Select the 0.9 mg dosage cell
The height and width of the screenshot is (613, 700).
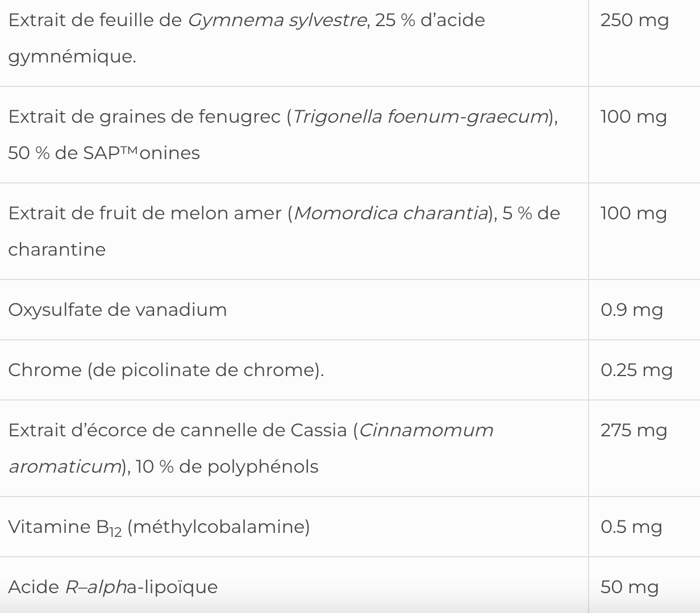tap(631, 310)
